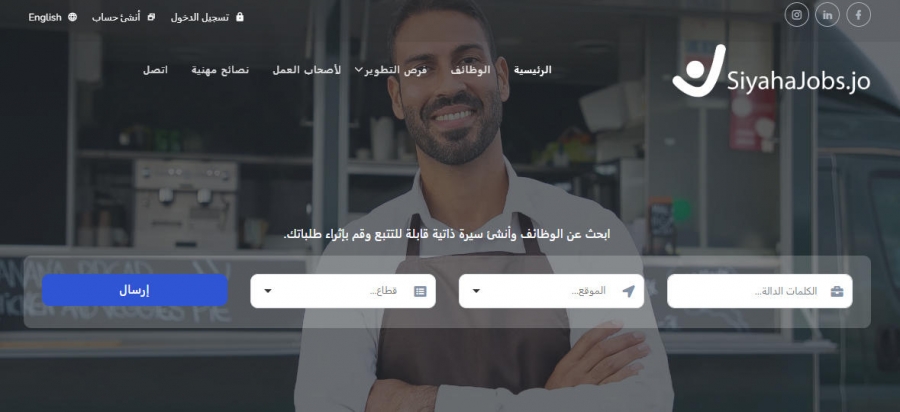900x412 pixels.
Task: Open the Facebook social icon
Action: tap(858, 15)
